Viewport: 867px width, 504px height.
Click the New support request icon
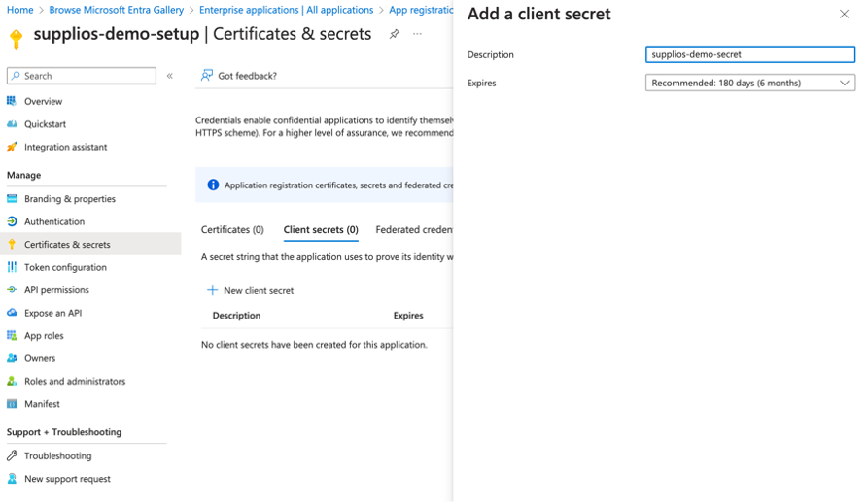[12, 479]
